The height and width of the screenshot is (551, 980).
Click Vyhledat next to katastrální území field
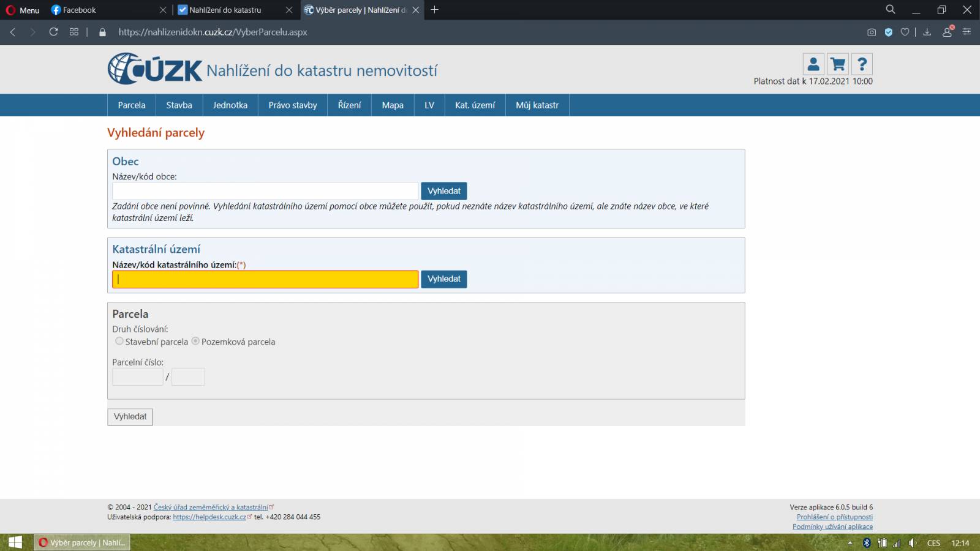point(444,279)
